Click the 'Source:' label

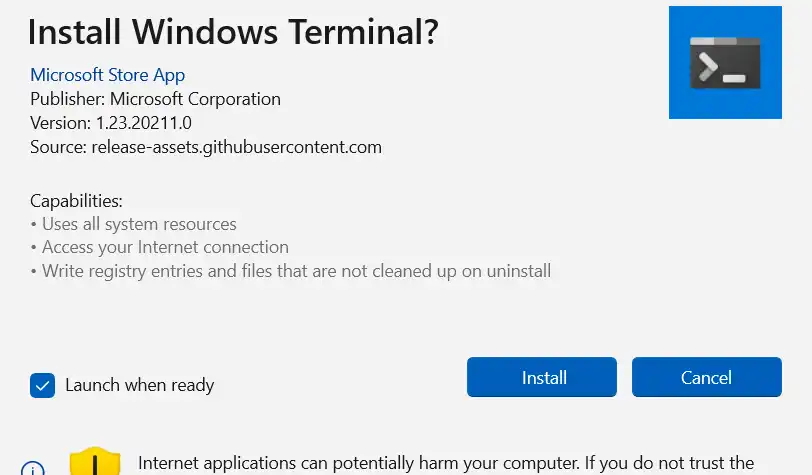(58, 147)
